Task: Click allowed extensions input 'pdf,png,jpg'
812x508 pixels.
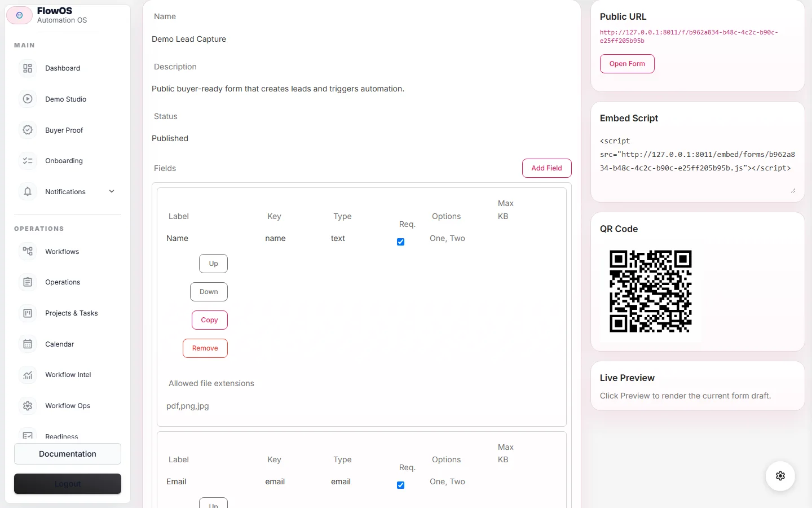Action: (x=361, y=406)
